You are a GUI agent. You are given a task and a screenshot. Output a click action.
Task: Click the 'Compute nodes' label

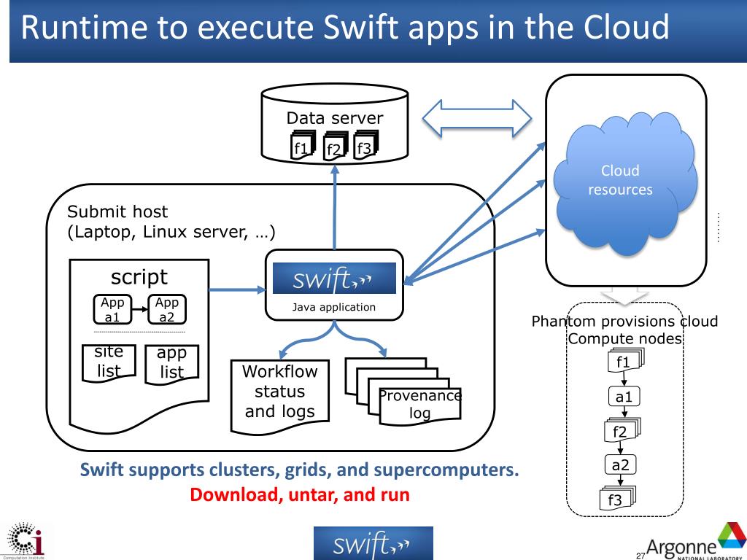click(x=625, y=338)
